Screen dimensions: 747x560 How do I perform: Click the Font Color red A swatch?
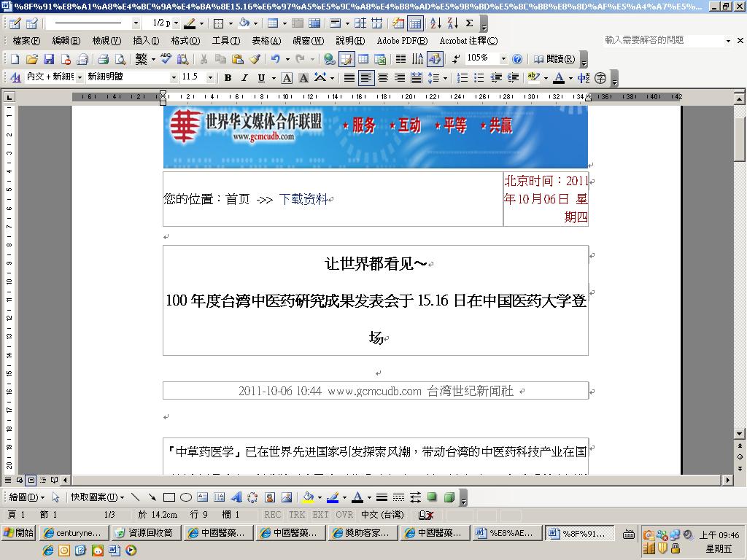pos(559,77)
